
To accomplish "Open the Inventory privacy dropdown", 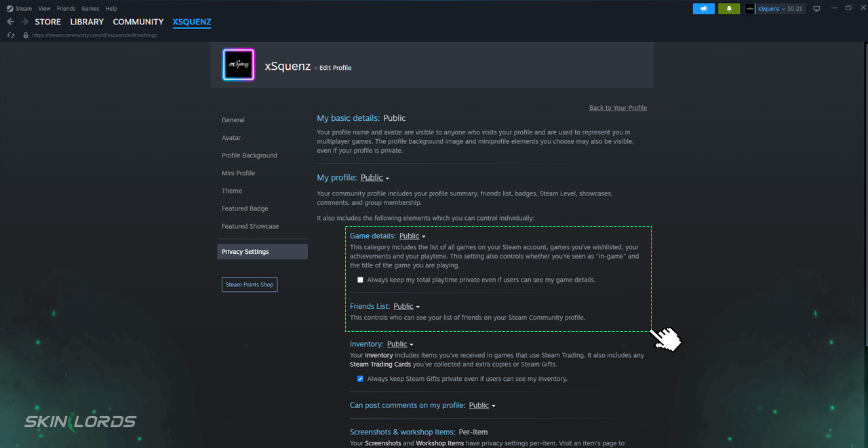I will click(x=400, y=344).
